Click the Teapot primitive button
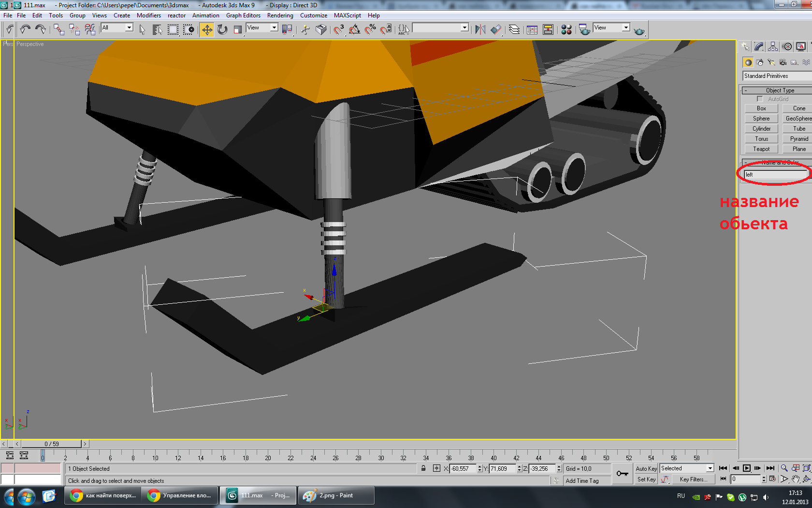The image size is (812, 508). click(761, 149)
